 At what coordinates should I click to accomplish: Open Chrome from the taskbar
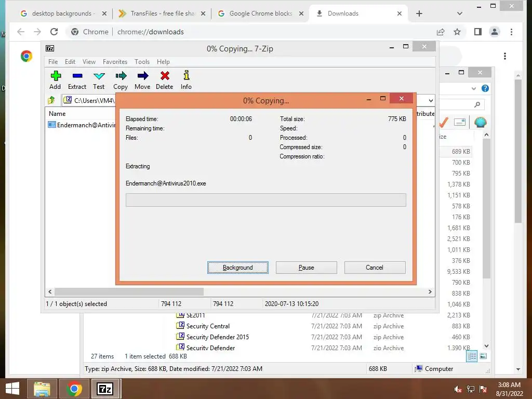(x=74, y=389)
